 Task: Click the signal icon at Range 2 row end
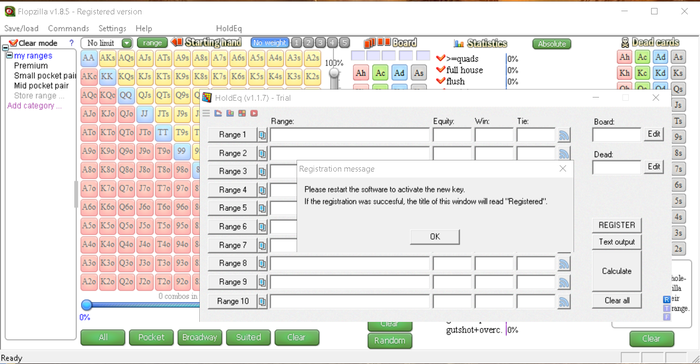pyautogui.click(x=564, y=153)
